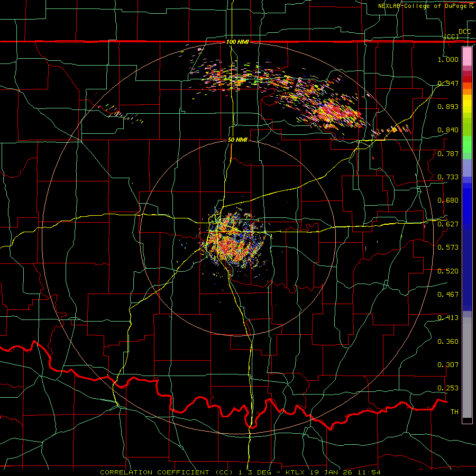The height and width of the screenshot is (476, 476).
Task: Click the 0.573 scale value
Action: pyautogui.click(x=448, y=248)
